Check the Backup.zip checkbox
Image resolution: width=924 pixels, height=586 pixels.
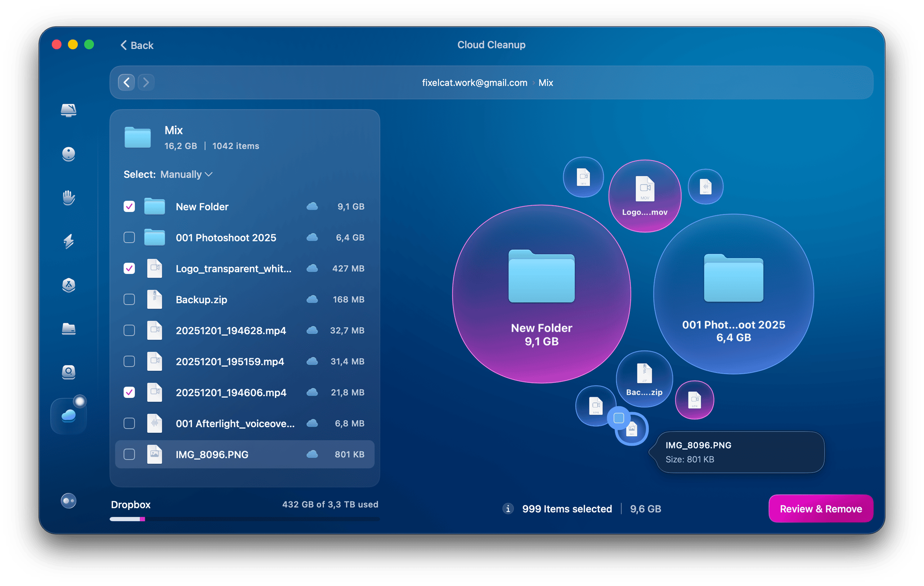pos(129,299)
